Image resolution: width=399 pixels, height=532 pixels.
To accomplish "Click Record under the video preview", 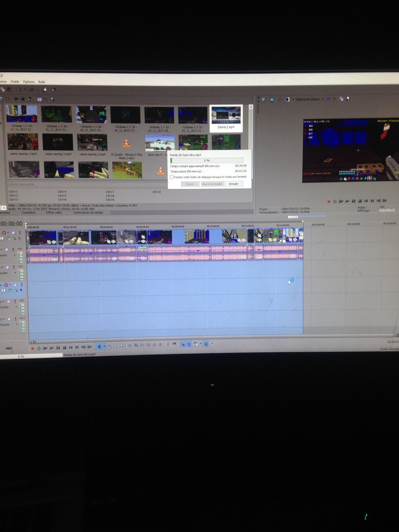I will point(329,201).
